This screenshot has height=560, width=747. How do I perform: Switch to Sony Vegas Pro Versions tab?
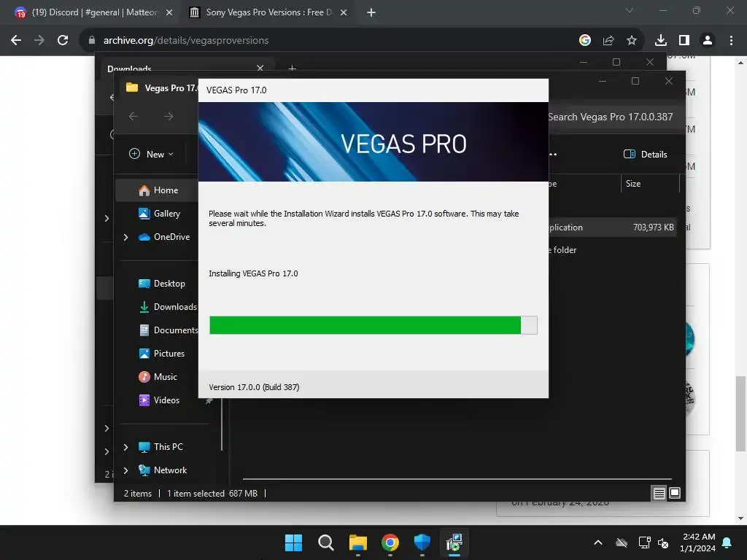pos(268,12)
